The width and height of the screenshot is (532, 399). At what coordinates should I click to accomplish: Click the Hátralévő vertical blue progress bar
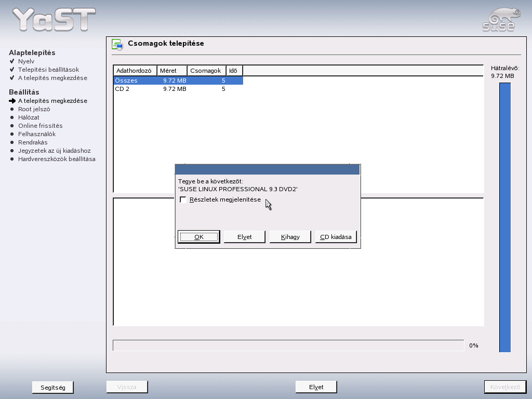tap(505, 218)
